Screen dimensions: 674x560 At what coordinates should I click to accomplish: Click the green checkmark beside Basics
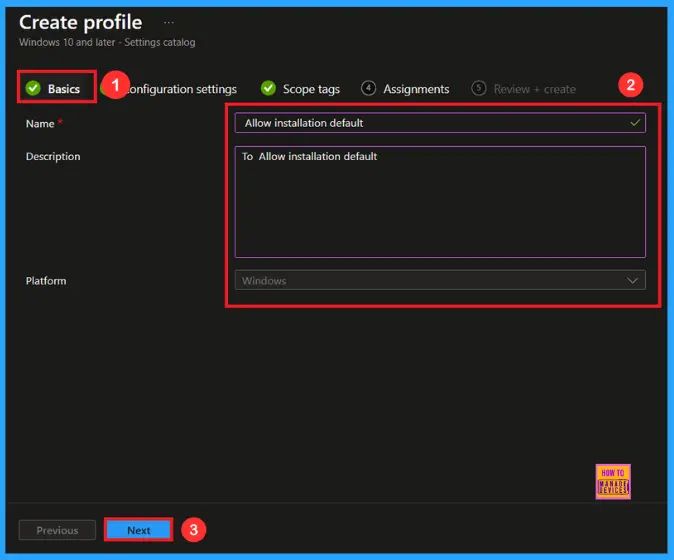(x=33, y=88)
